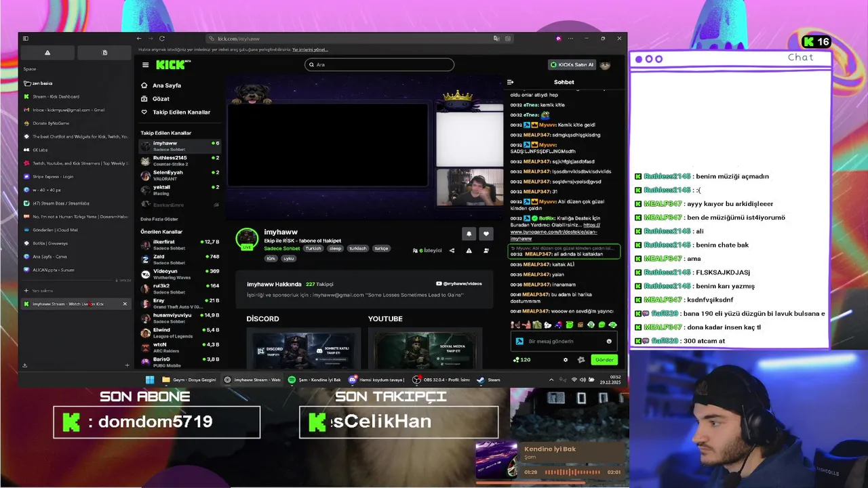Click the Turkish tag
This screenshot has height=488, width=868.
[x=313, y=249]
